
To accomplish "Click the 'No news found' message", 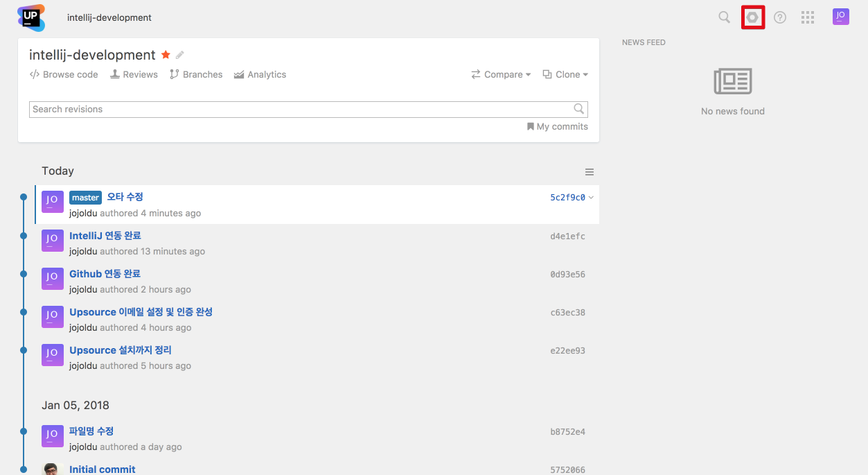I will (733, 111).
